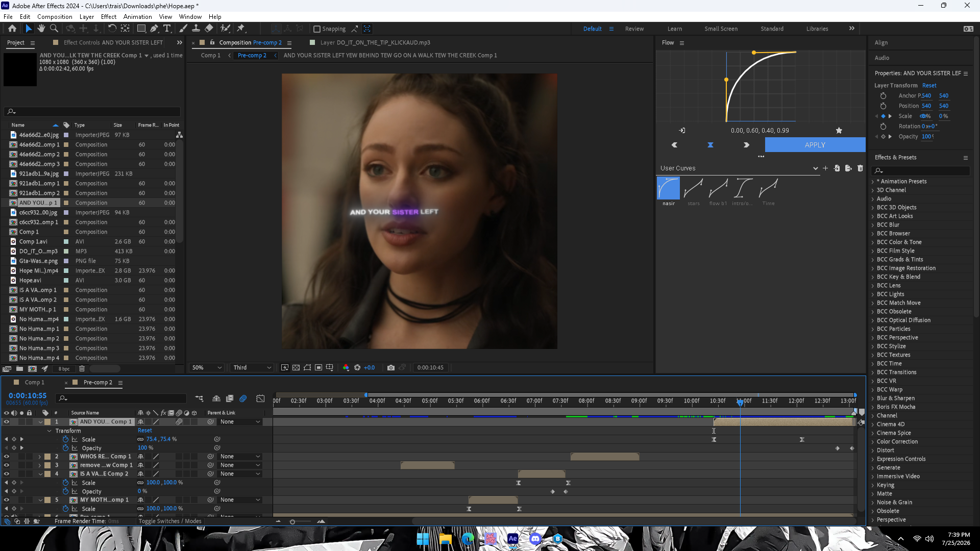The width and height of the screenshot is (980, 551).
Task: Collapse the Transform group of layer 1
Action: [49, 431]
